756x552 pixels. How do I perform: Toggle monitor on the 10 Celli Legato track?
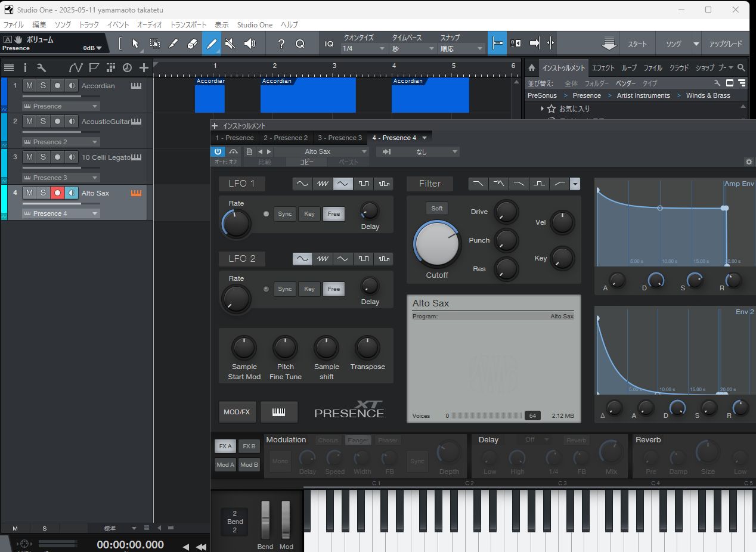click(72, 157)
